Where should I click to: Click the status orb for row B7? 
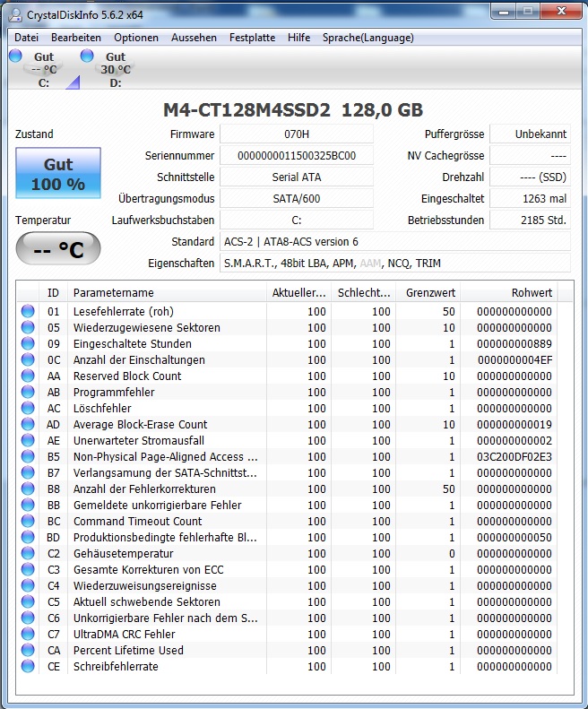28,472
